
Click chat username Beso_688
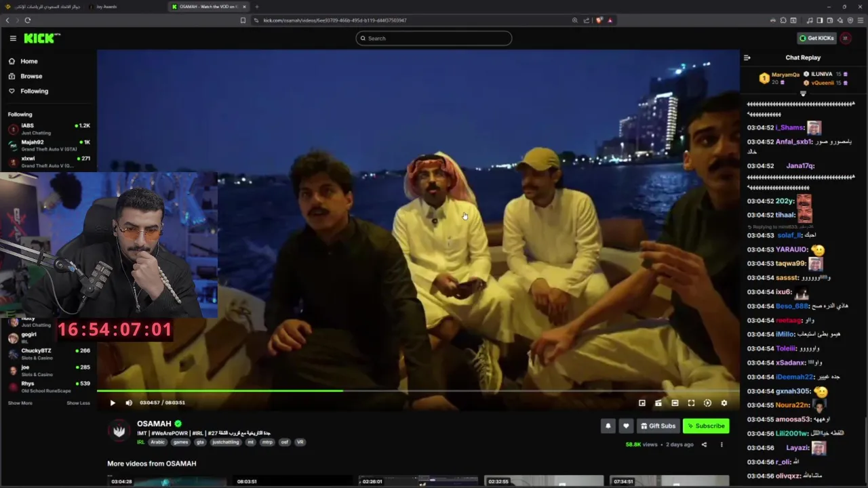(792, 306)
